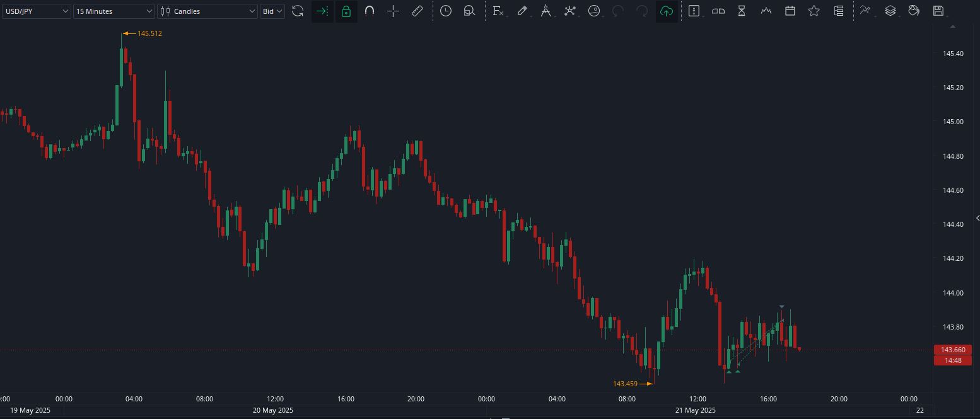Image resolution: width=980 pixels, height=419 pixels.
Task: Toggle the crosshair cursor tool
Action: (393, 11)
